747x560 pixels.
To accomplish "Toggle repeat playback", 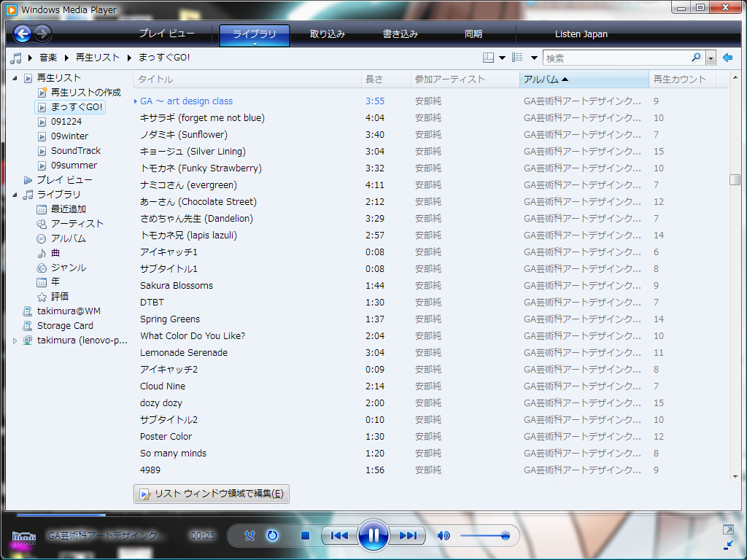I will [x=272, y=535].
